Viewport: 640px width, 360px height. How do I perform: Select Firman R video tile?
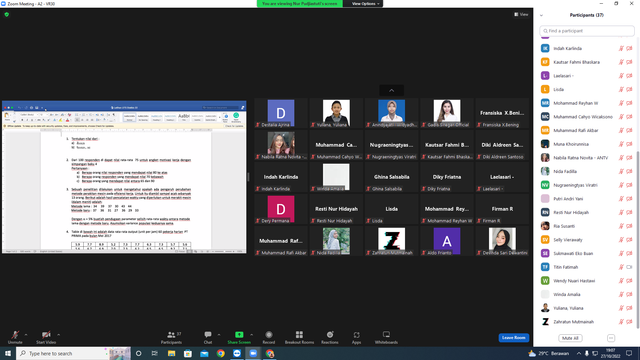pos(502,209)
